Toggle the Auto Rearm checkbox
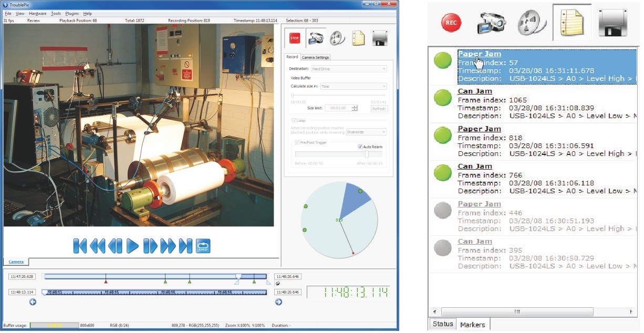 360,147
